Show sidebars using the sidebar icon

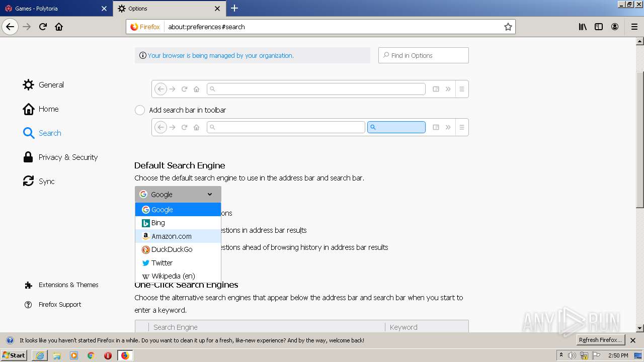599,27
